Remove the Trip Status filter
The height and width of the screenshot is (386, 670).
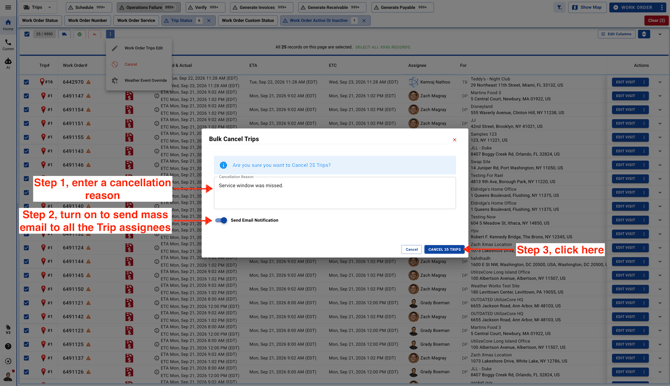click(x=209, y=21)
